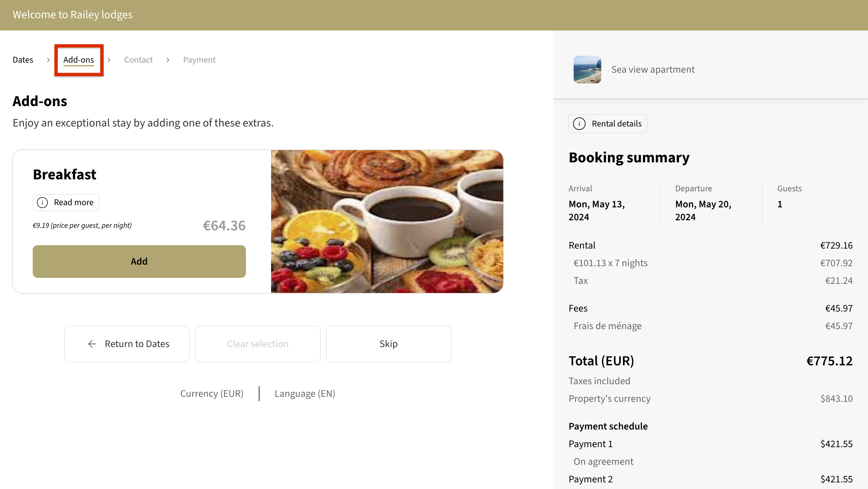Click the back arrow on Return to Dates
868x489 pixels.
coord(92,344)
